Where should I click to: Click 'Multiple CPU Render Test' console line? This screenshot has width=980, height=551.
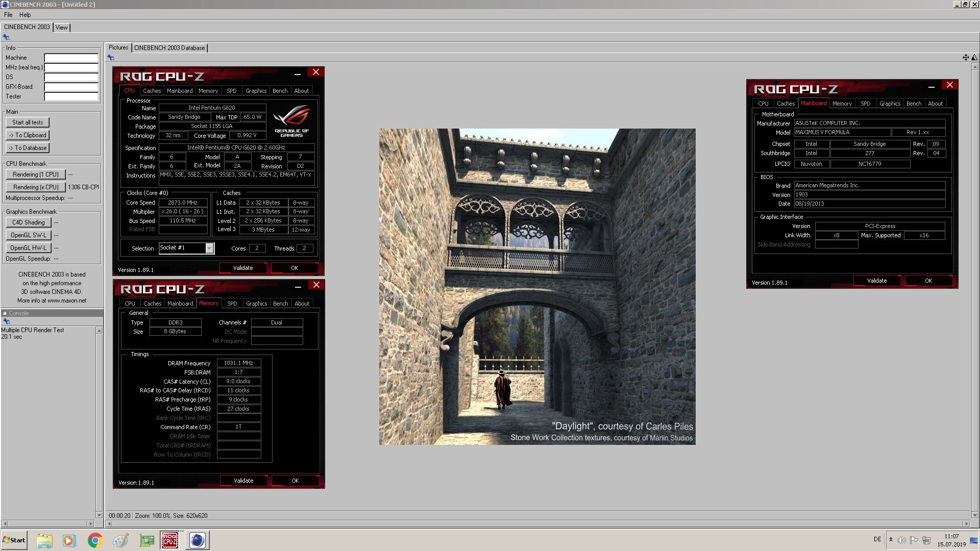(x=33, y=330)
